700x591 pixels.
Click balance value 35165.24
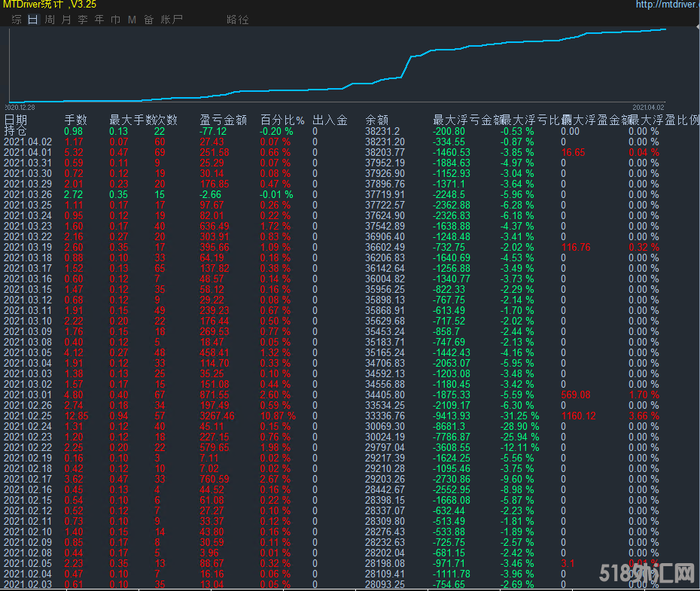[x=385, y=352]
